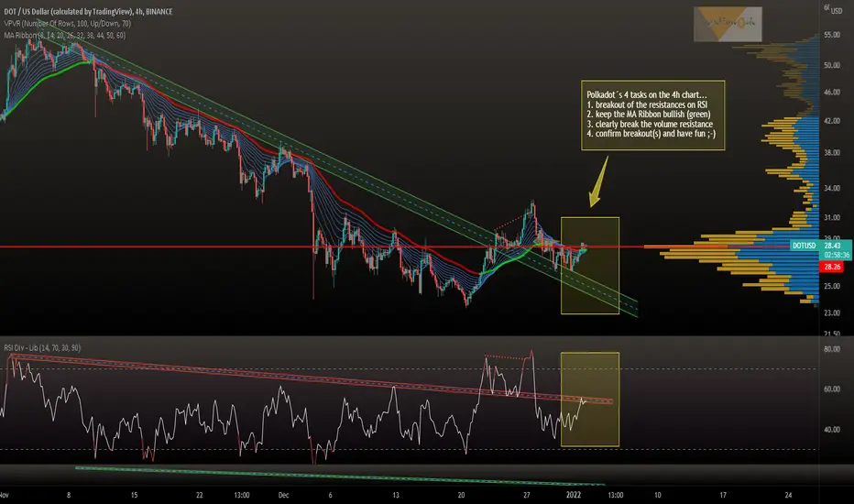This screenshot has width=854, height=504.
Task: Click the 34.00 price axis value
Action: pos(832,189)
